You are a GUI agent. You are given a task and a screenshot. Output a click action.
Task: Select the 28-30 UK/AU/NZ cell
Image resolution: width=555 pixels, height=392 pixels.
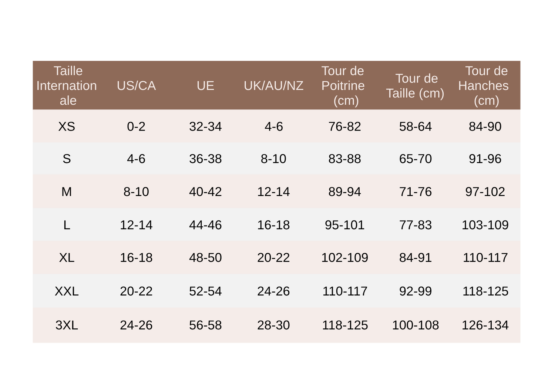(273, 325)
